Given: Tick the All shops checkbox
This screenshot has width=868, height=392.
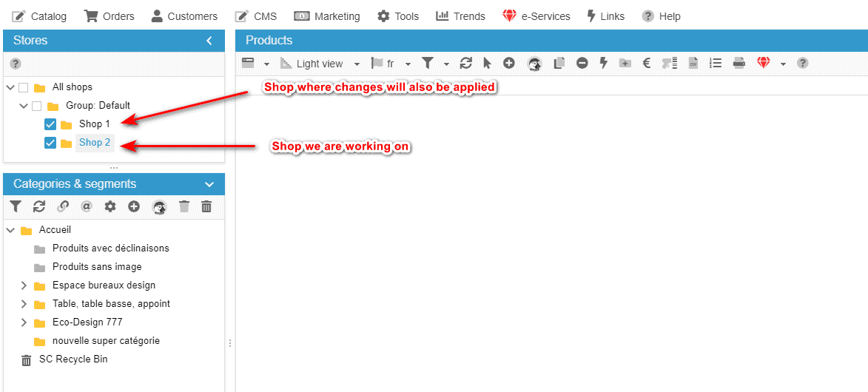Looking at the screenshot, I should coord(23,87).
